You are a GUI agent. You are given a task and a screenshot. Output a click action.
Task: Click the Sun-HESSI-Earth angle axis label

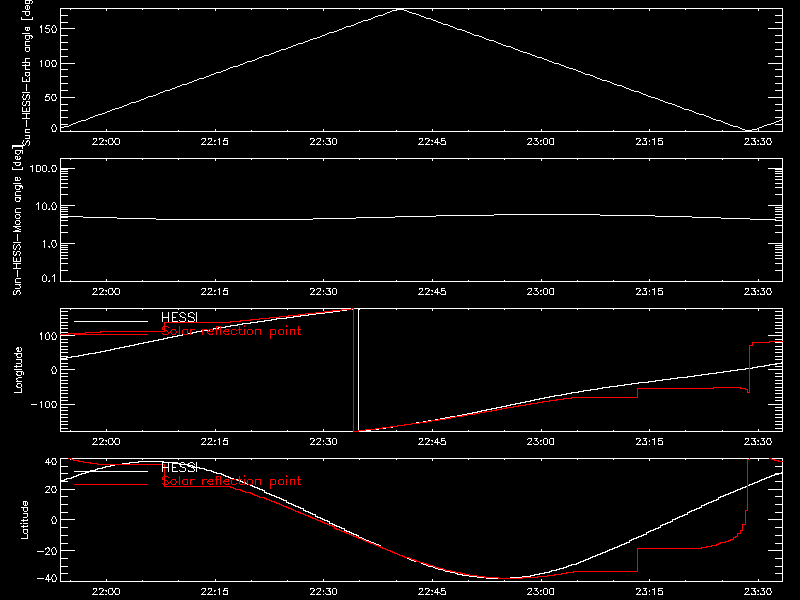pyautogui.click(x=27, y=72)
